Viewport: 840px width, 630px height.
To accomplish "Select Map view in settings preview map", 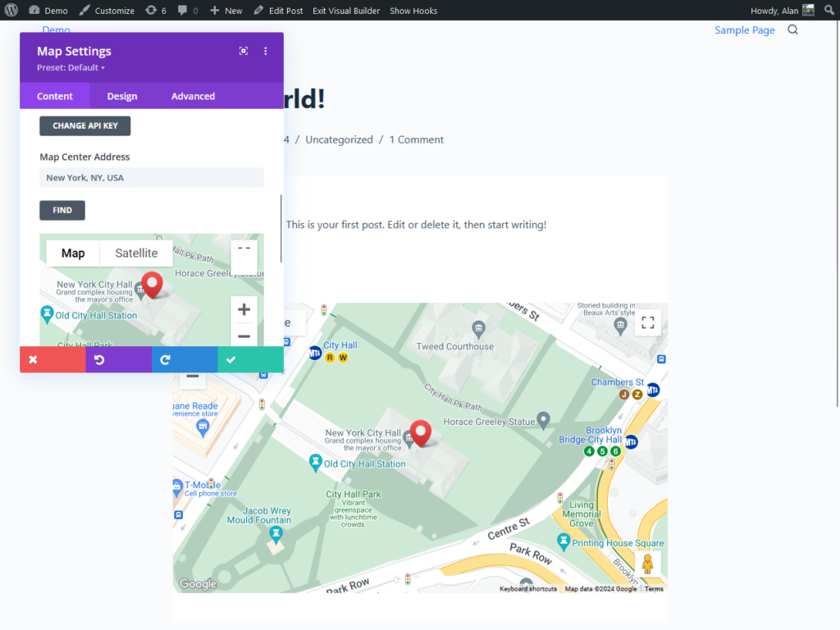I will click(73, 253).
